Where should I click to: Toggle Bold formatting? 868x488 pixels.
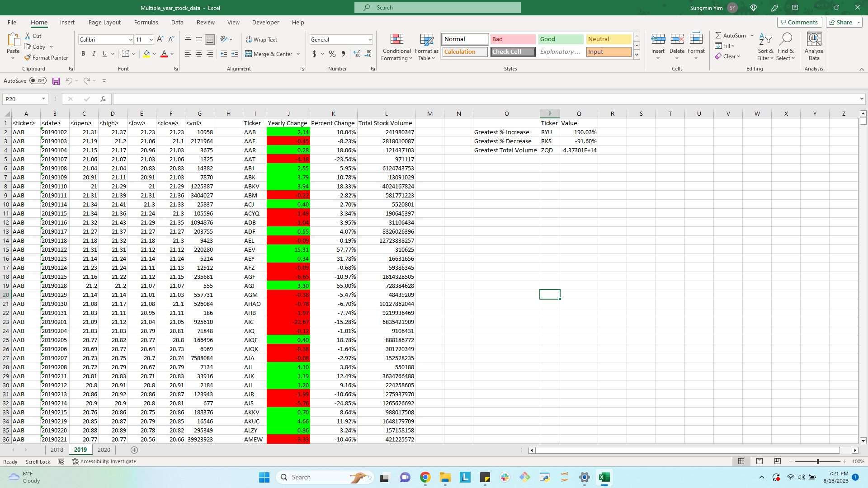[83, 53]
